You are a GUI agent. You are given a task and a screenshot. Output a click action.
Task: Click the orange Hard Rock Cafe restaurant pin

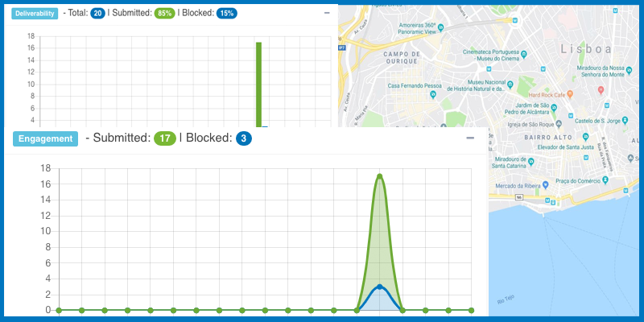[x=570, y=94]
